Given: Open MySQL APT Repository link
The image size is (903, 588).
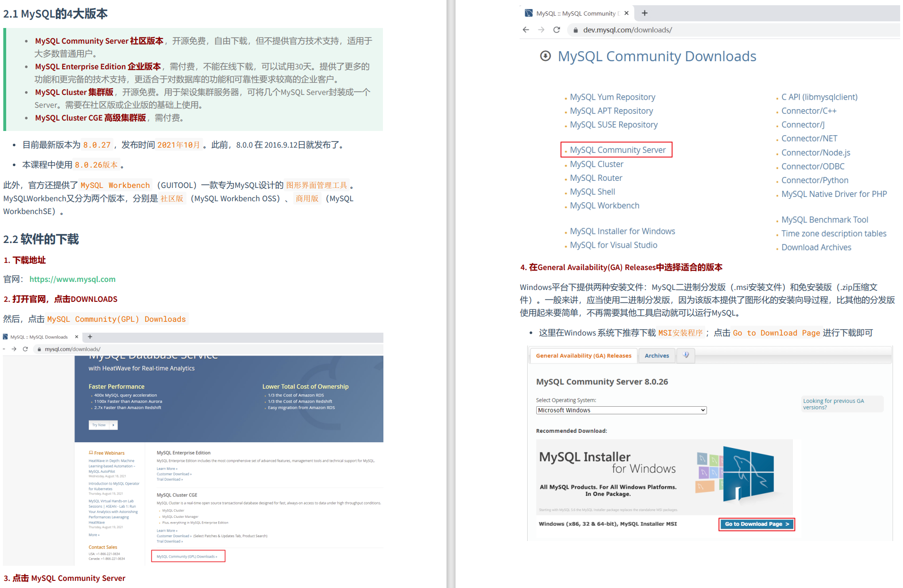Looking at the screenshot, I should coord(611,111).
